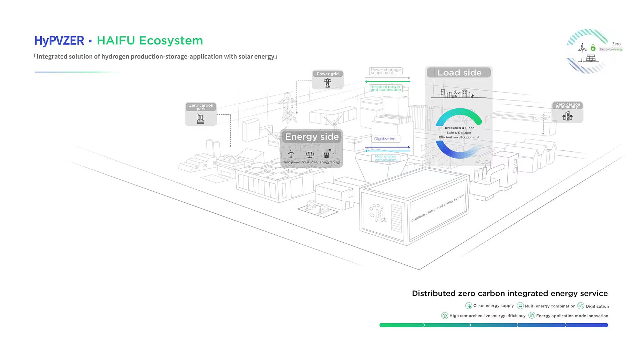Click the Power grid transmission tower icon

tap(328, 83)
